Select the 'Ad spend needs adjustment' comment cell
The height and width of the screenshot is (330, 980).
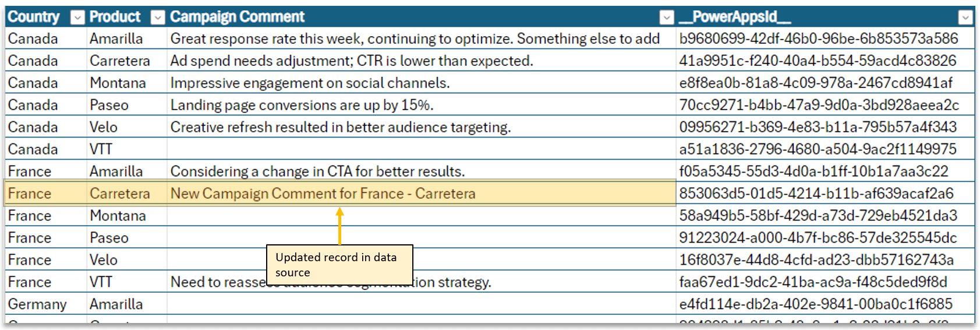(351, 61)
